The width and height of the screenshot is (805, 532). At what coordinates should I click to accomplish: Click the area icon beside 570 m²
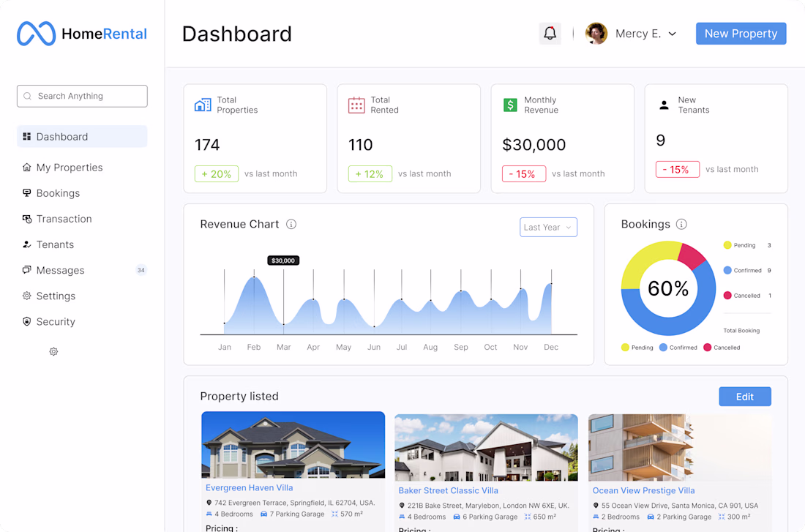point(334,514)
